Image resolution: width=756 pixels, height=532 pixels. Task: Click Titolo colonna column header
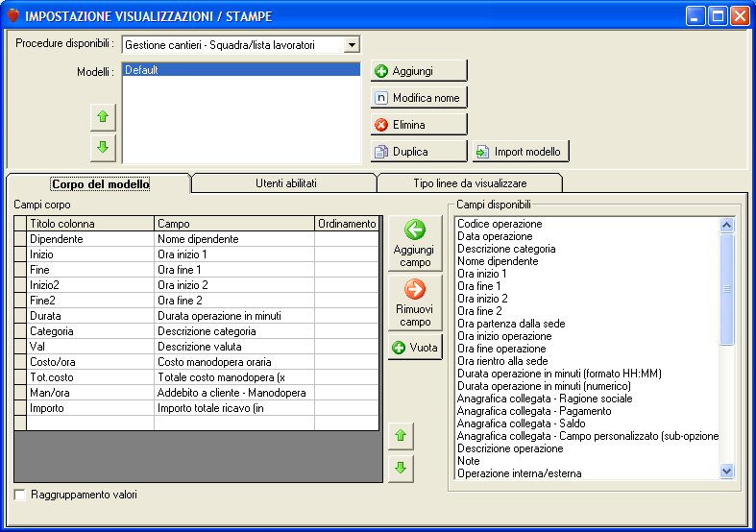[x=90, y=224]
